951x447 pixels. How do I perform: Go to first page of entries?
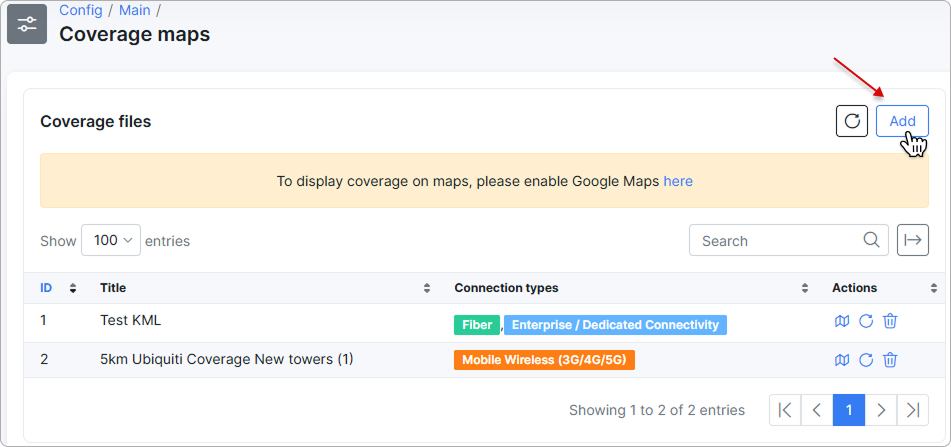click(785, 410)
